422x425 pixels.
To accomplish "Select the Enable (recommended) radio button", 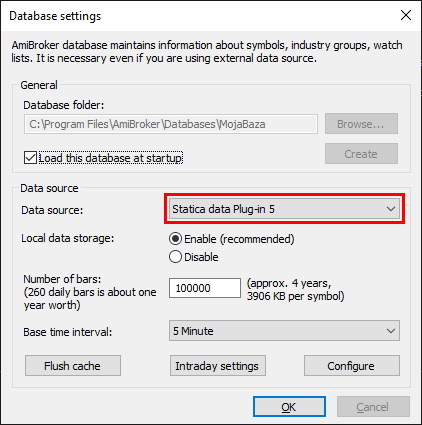I will pyautogui.click(x=175, y=239).
